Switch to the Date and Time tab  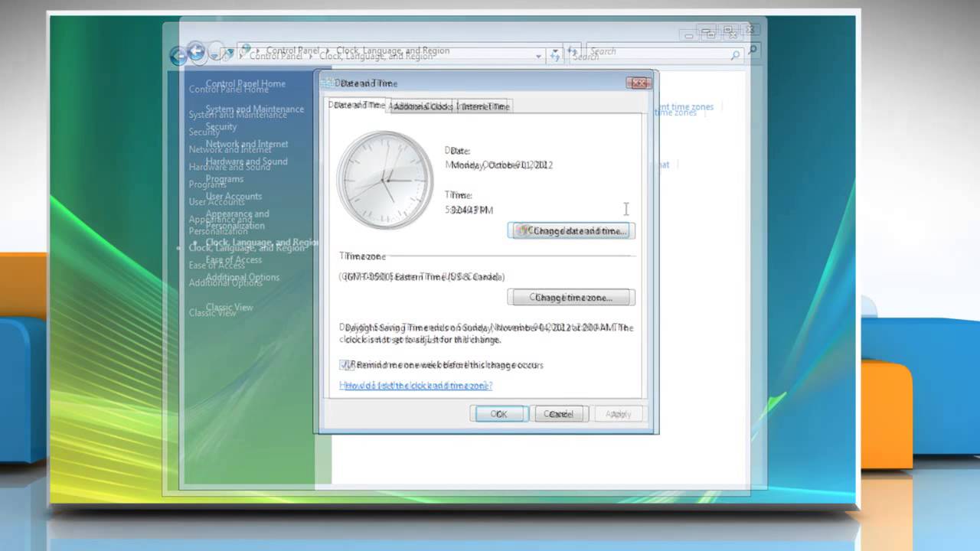pos(358,106)
